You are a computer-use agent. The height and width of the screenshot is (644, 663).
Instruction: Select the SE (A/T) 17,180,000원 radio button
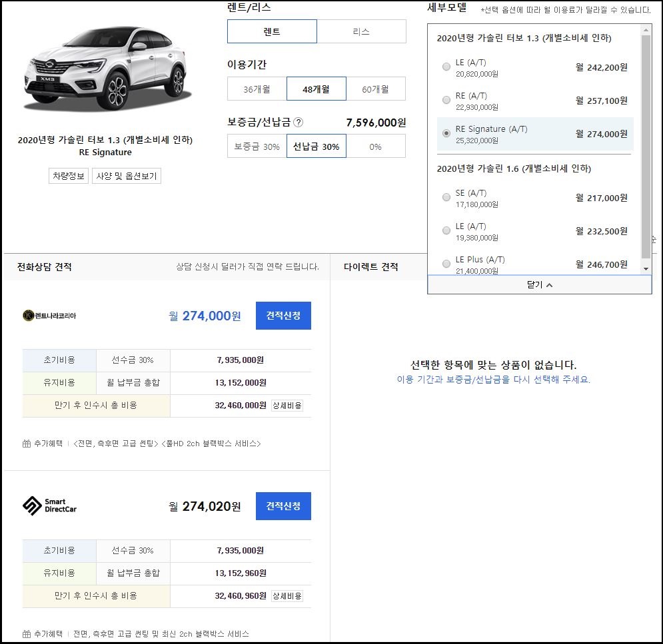point(446,197)
